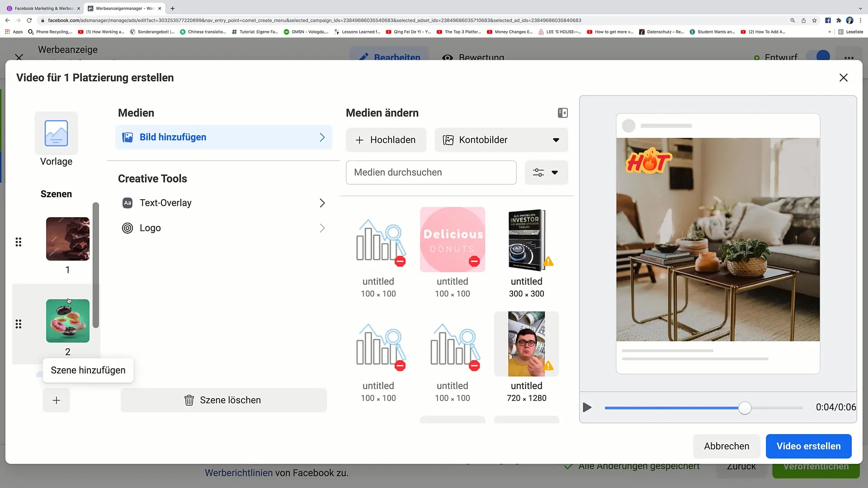Select scene 1 chocolate thumbnail

pyautogui.click(x=68, y=239)
